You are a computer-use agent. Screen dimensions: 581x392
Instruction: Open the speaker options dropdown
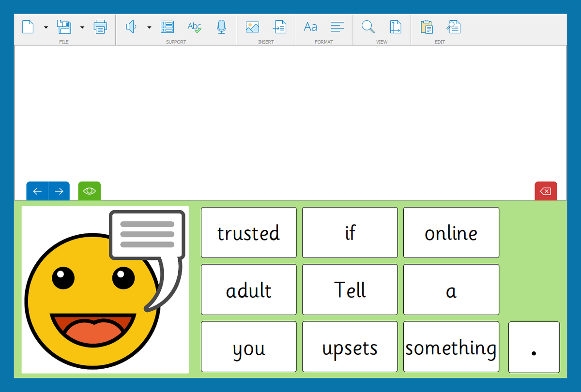(x=149, y=27)
